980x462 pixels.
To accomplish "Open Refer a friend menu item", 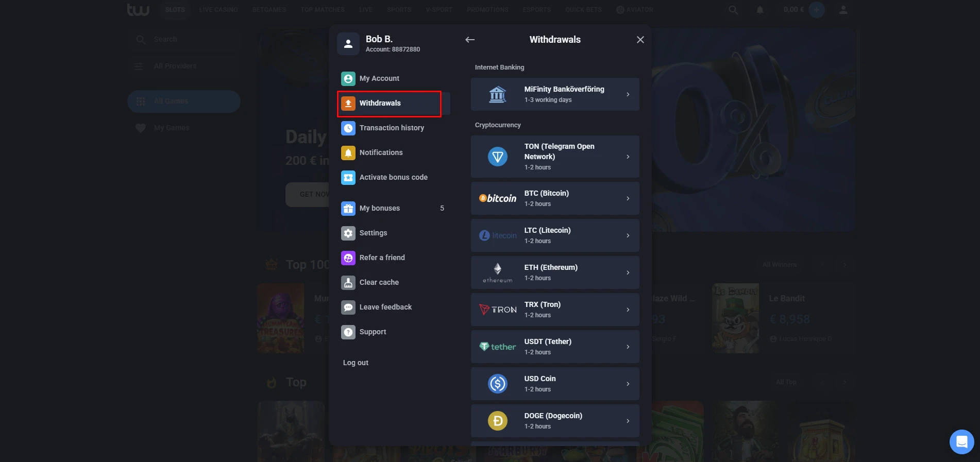I will [x=394, y=258].
